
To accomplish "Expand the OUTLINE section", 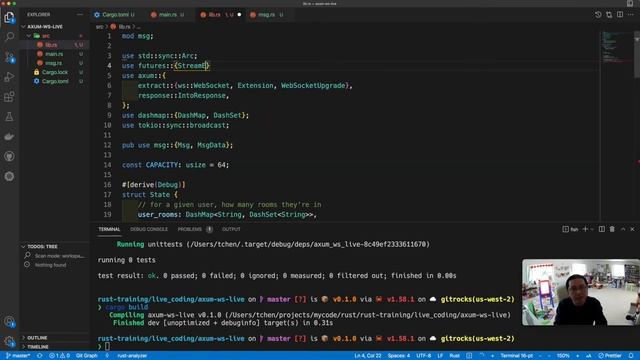I will tap(37, 338).
